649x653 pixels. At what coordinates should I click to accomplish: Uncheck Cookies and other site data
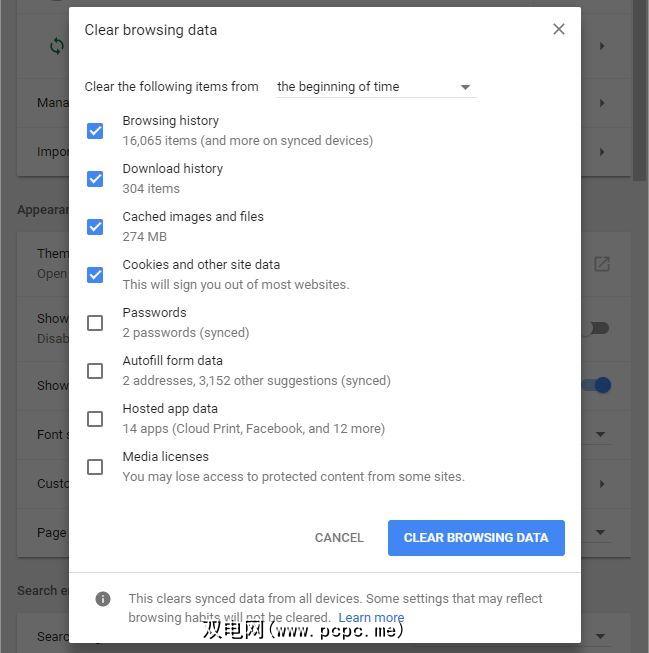[x=95, y=275]
